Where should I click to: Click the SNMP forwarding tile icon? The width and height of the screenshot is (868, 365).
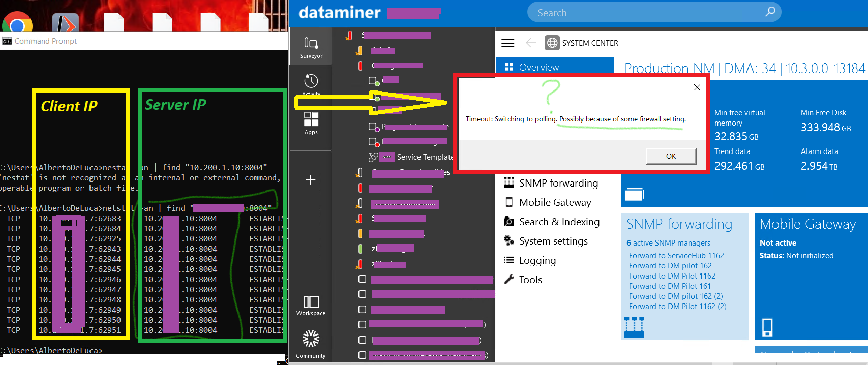coord(634,327)
